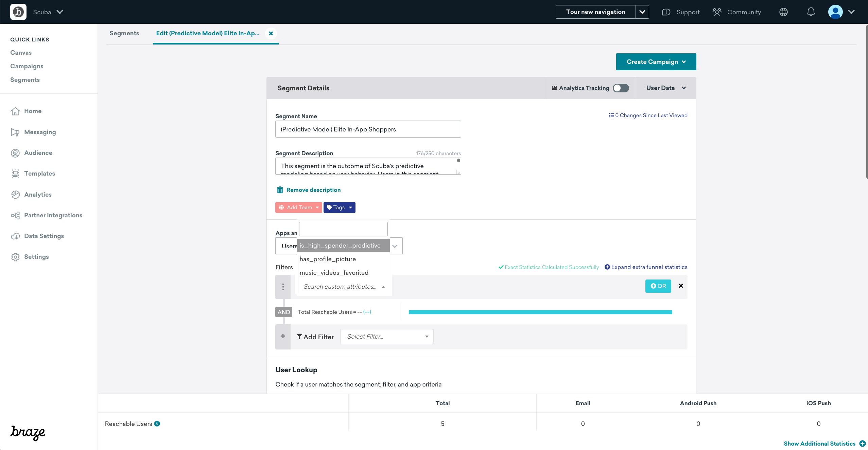Open the Tags dropdown
The width and height of the screenshot is (868, 450).
click(x=339, y=208)
